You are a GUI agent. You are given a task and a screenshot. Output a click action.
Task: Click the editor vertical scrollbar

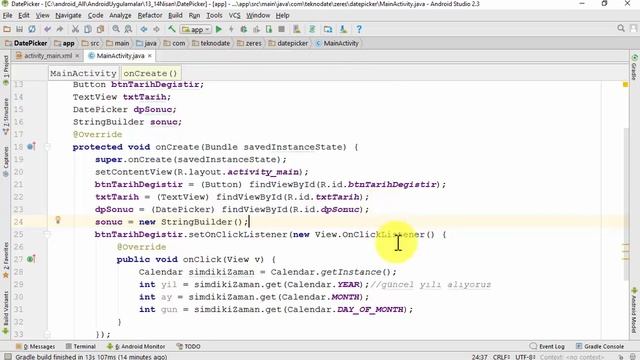tap(625, 204)
